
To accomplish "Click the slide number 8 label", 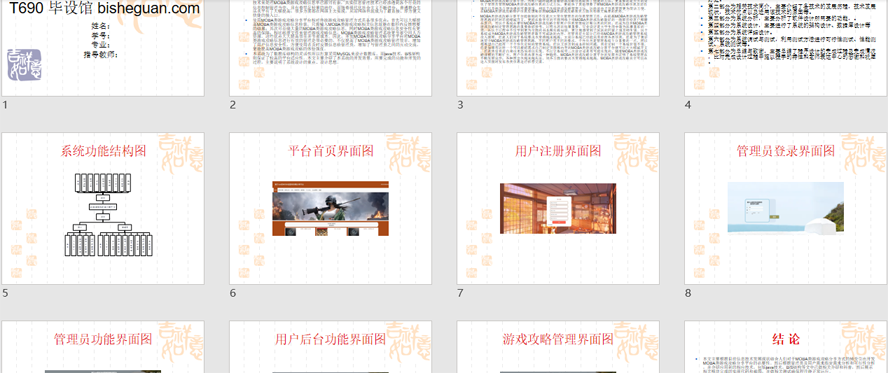I will [688, 293].
